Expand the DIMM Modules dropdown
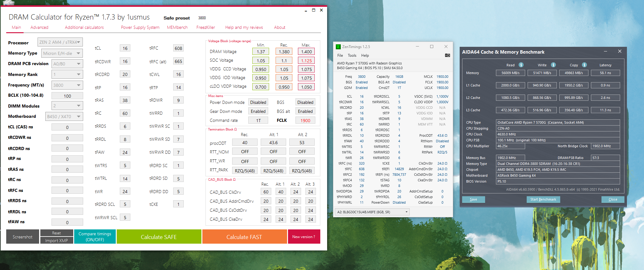The height and width of the screenshot is (270, 644). [67, 106]
